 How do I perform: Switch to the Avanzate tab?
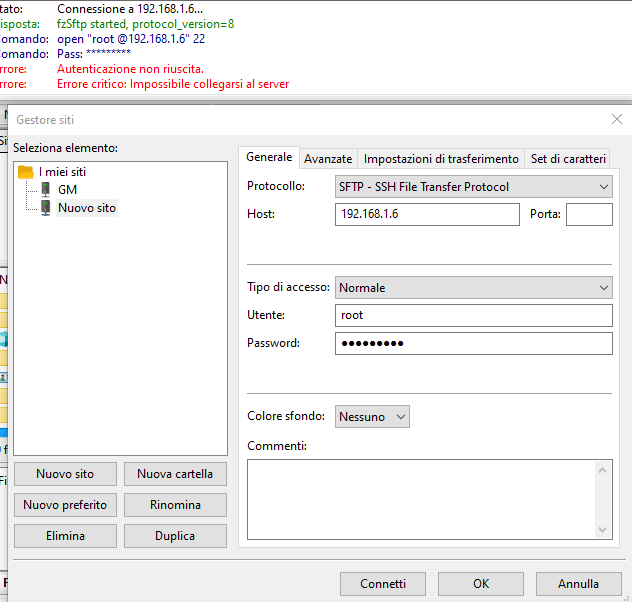[x=328, y=159]
